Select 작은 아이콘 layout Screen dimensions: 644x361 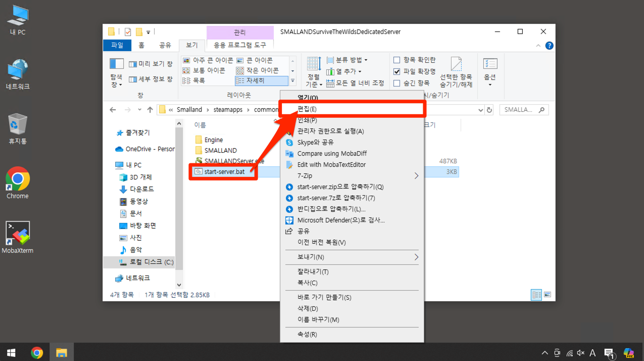click(x=257, y=70)
